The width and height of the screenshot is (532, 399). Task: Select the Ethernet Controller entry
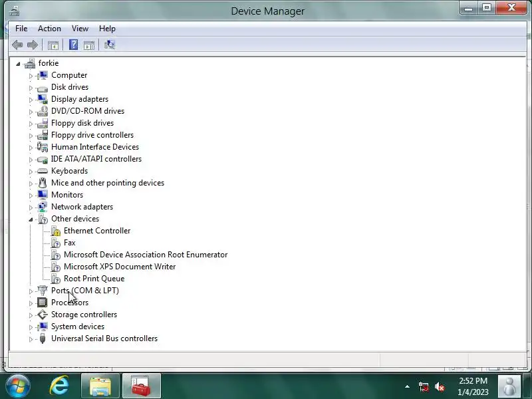[97, 231]
